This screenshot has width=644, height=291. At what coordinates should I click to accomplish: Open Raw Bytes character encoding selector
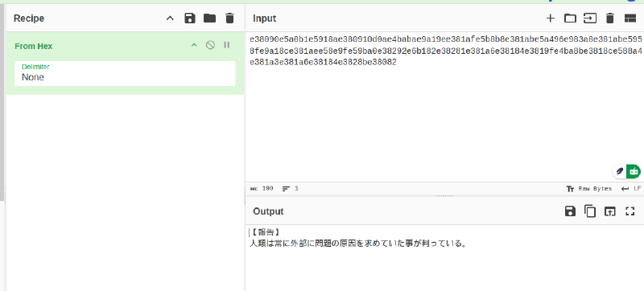click(589, 189)
